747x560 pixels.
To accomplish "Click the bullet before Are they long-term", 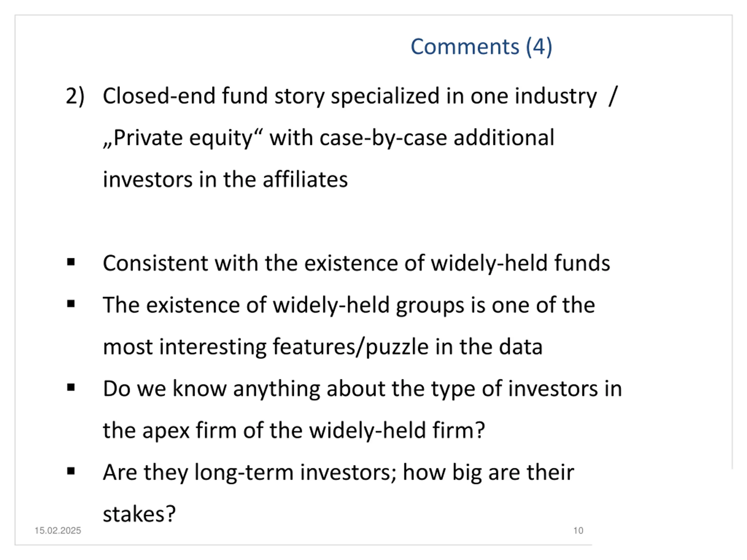I will (71, 471).
